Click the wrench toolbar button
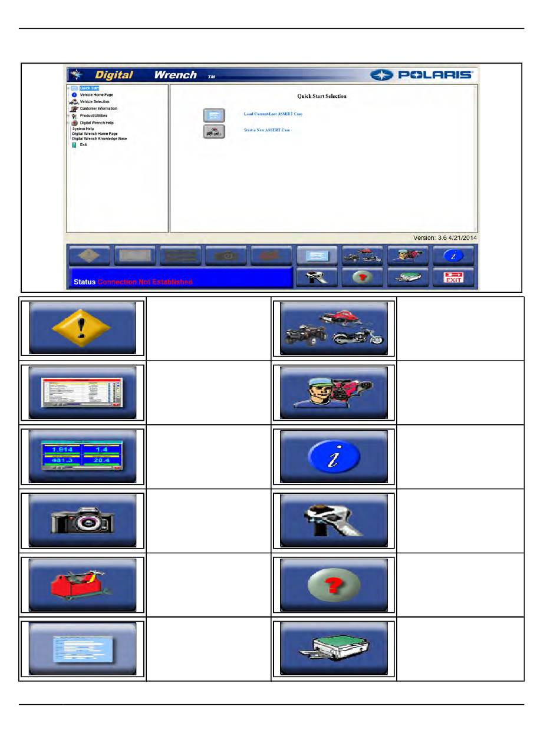The width and height of the screenshot is (560, 736). pyautogui.click(x=317, y=277)
